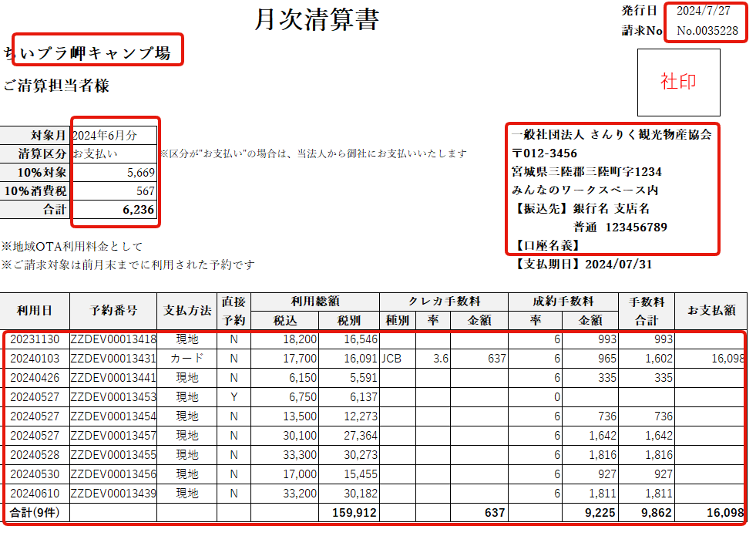Select the 10%消費税 value 567
Viewport: 756px width, 536px height.
pyautogui.click(x=114, y=190)
